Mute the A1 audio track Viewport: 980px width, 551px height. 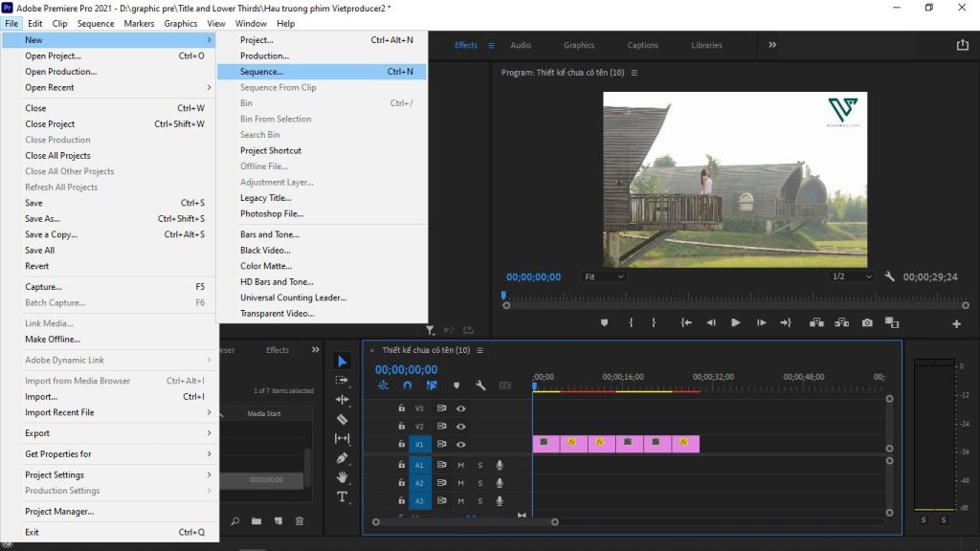pyautogui.click(x=462, y=465)
